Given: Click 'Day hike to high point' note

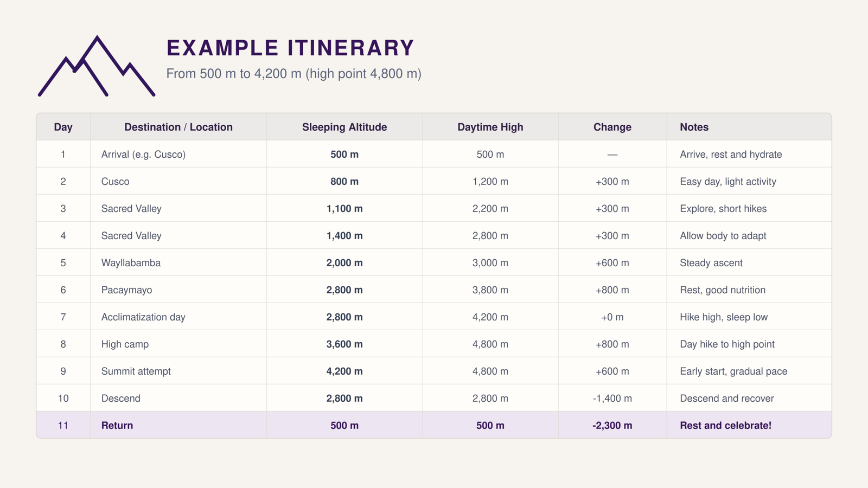Looking at the screenshot, I should click(x=727, y=344).
